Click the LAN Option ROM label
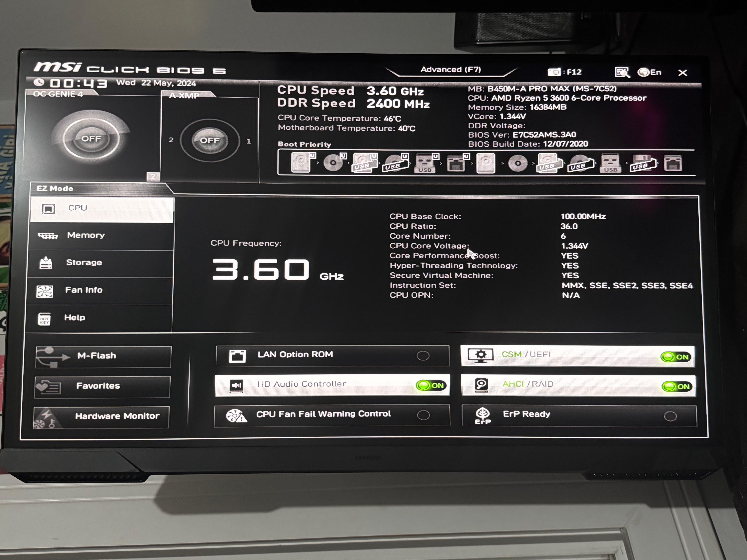The height and width of the screenshot is (560, 747). click(295, 354)
